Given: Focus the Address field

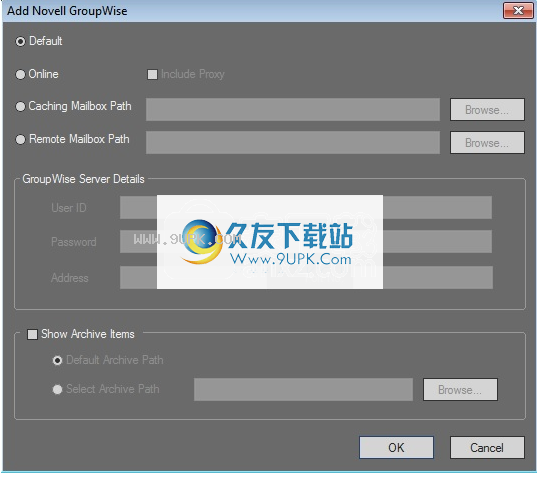Looking at the screenshot, I should tap(307, 278).
